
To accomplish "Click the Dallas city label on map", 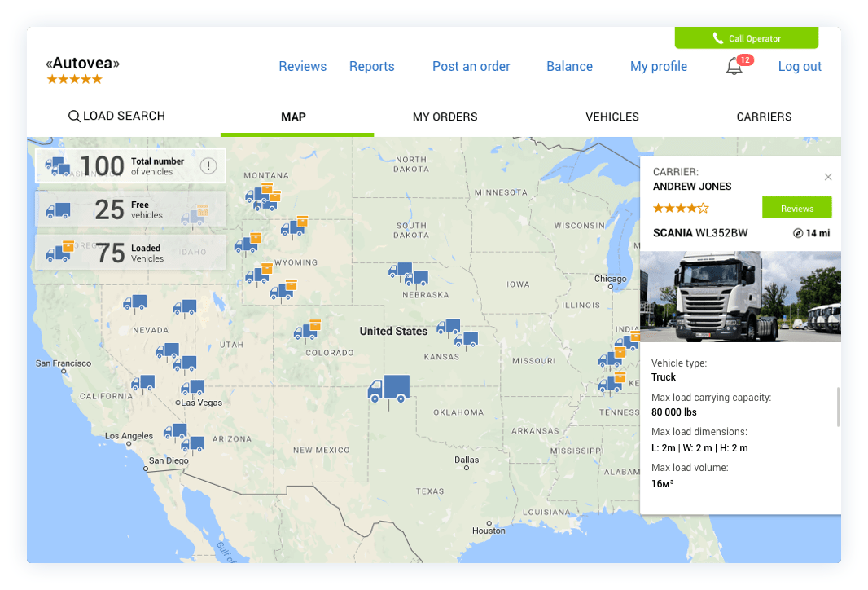I will point(467,460).
